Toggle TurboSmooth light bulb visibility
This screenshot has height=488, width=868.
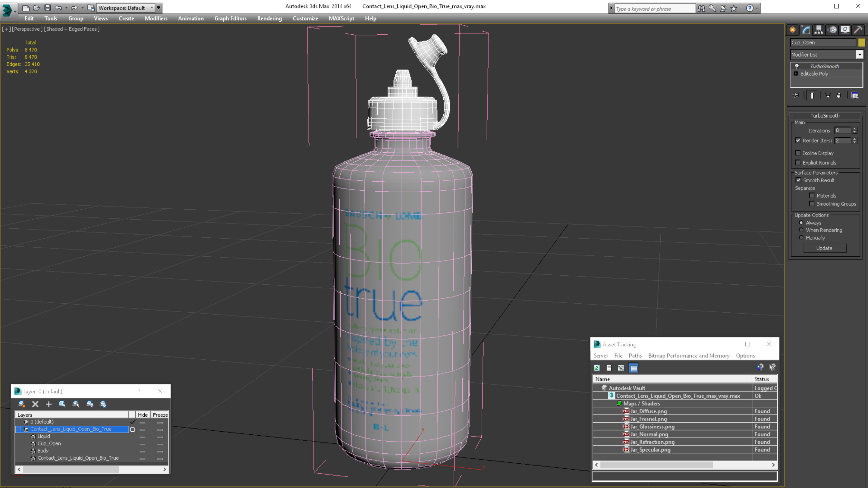pyautogui.click(x=797, y=66)
